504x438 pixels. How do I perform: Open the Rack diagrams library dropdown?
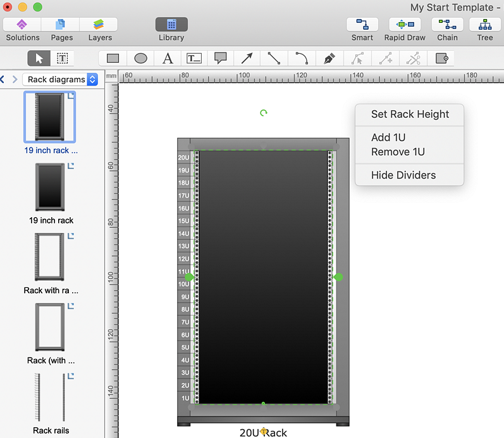[62, 80]
